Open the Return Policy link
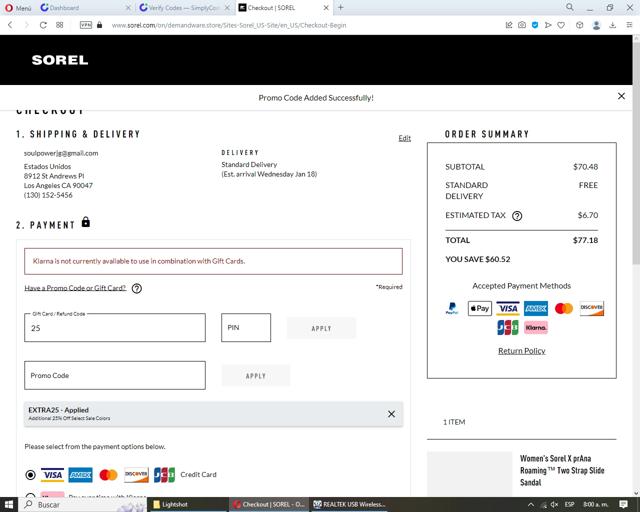640x512 pixels. click(522, 351)
